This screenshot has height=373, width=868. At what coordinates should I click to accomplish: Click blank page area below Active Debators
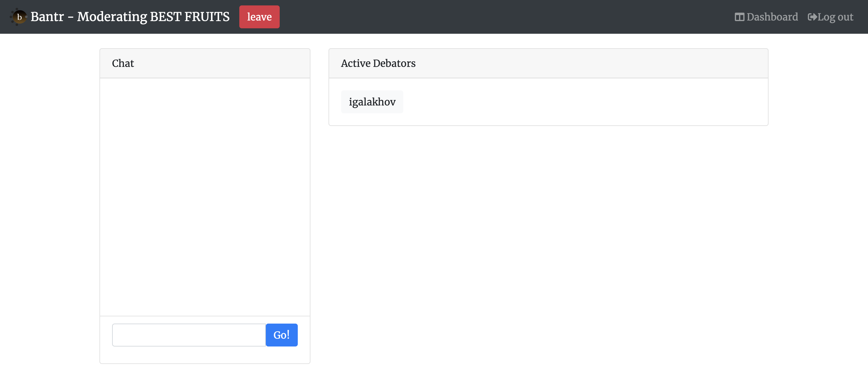(548, 236)
